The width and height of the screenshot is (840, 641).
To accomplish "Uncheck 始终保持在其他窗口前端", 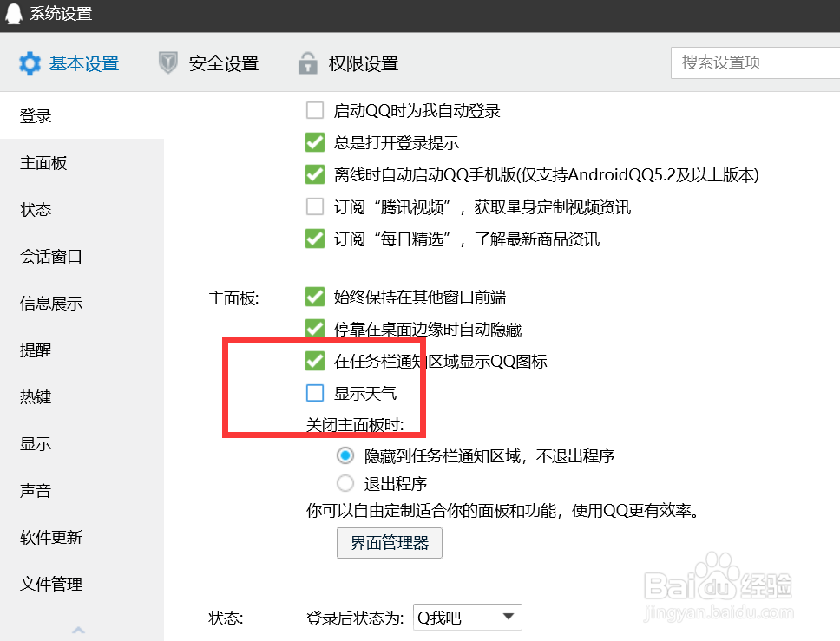I will [x=315, y=297].
